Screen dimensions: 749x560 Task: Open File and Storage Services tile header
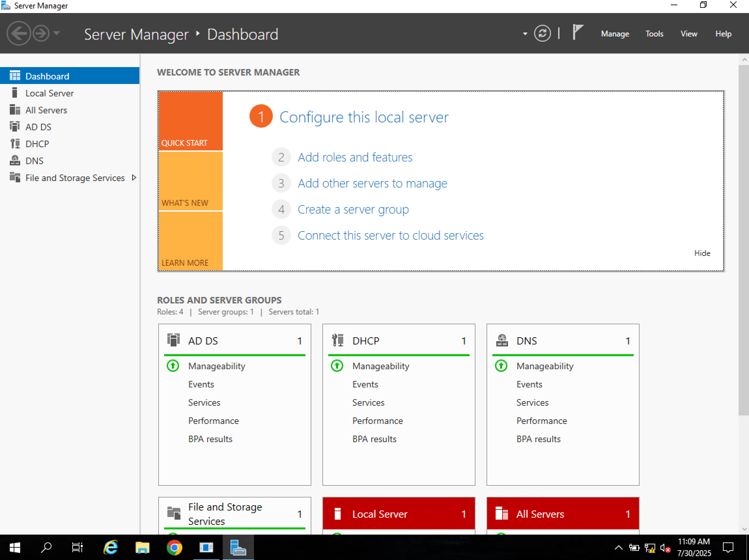[234, 514]
